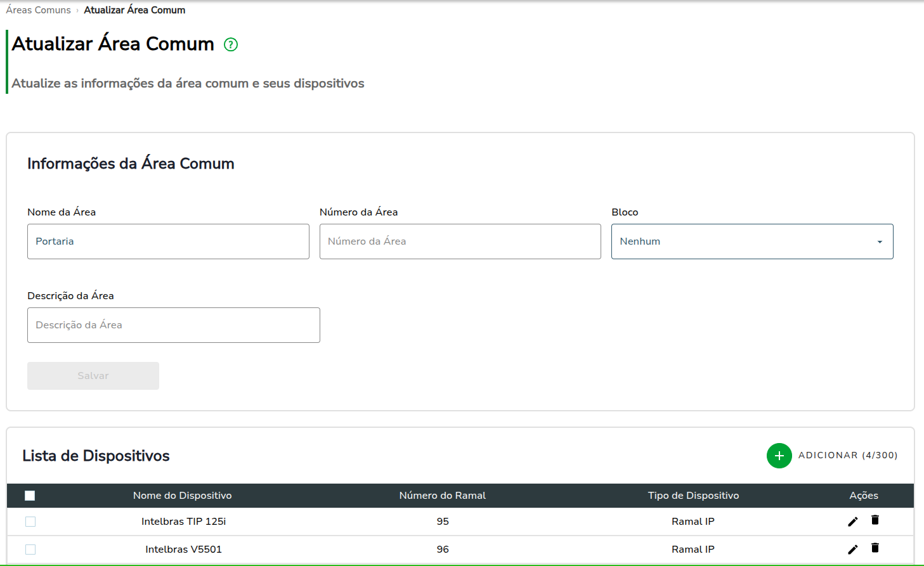Click the Descrição da Área input field
This screenshot has height=566, width=924.
pyautogui.click(x=174, y=325)
